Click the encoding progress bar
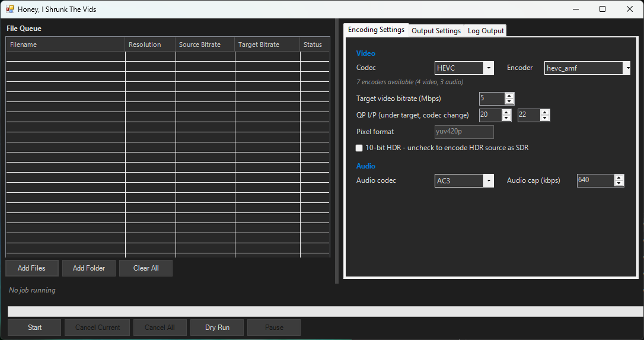The height and width of the screenshot is (340, 644). point(325,312)
